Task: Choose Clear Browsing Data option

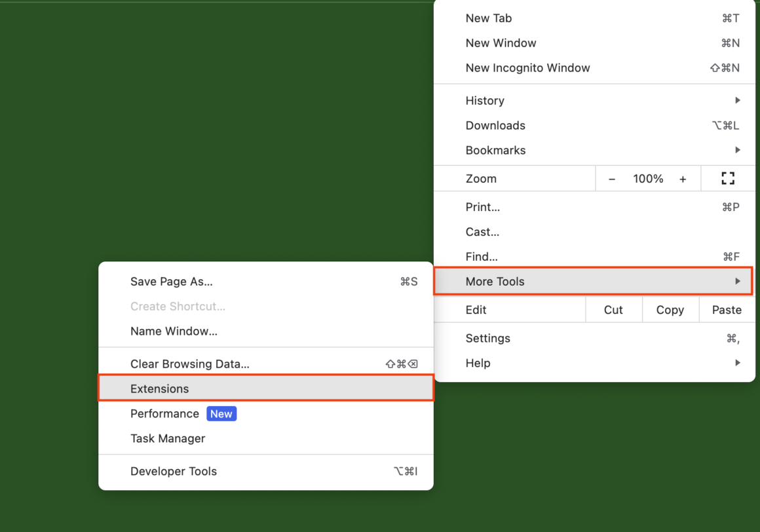Action: click(189, 364)
